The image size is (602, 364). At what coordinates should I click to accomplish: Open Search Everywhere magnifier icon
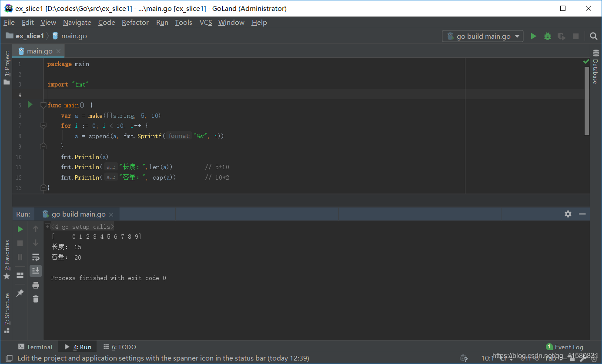pyautogui.click(x=593, y=36)
